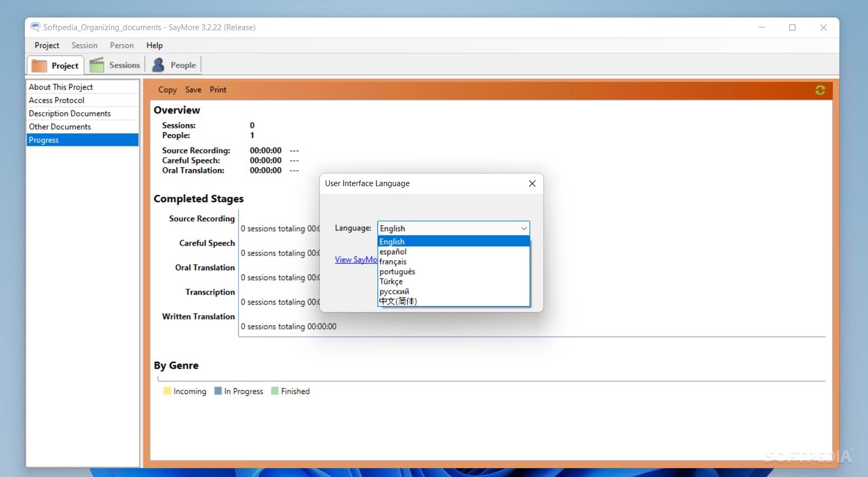
Task: Choose português from language list
Action: [x=454, y=271]
